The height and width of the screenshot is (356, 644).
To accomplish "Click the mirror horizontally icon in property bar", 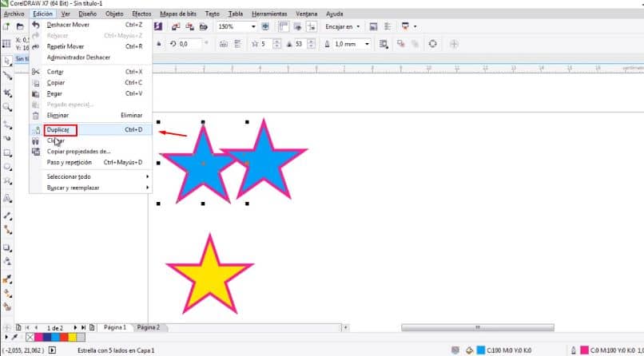I will [x=224, y=44].
